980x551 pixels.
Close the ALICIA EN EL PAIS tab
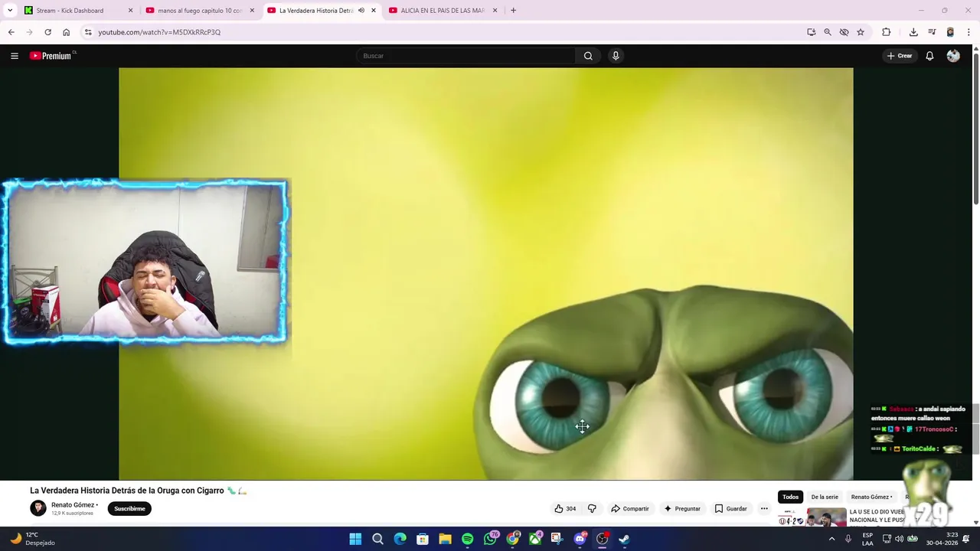click(495, 11)
